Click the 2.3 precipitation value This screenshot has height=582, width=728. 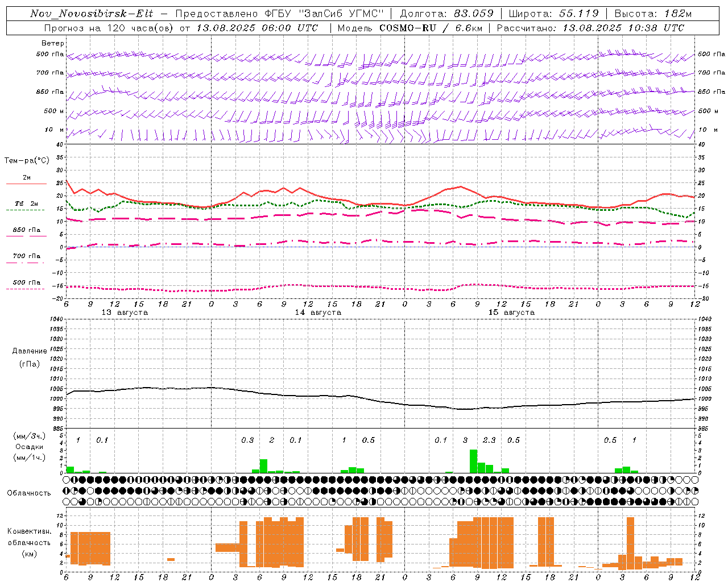489,440
